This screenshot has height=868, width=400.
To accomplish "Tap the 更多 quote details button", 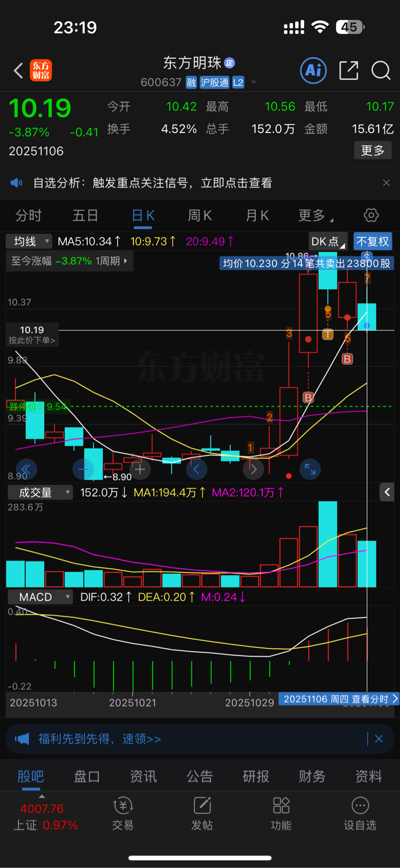I will tap(373, 151).
